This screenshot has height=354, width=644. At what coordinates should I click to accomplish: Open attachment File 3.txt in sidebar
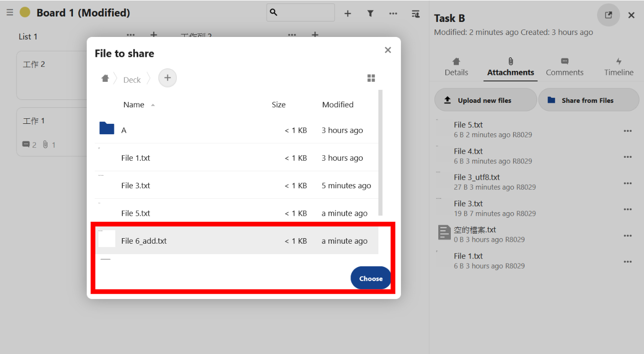point(468,203)
